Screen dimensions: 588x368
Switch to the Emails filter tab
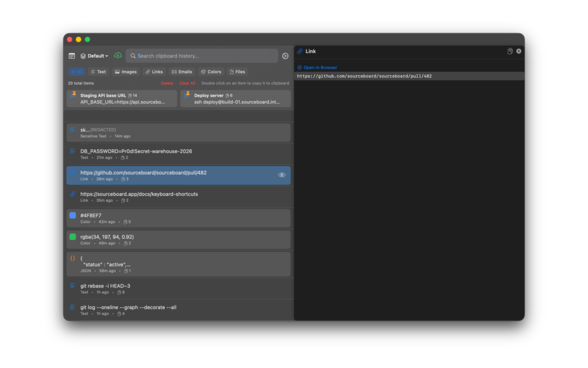(182, 72)
